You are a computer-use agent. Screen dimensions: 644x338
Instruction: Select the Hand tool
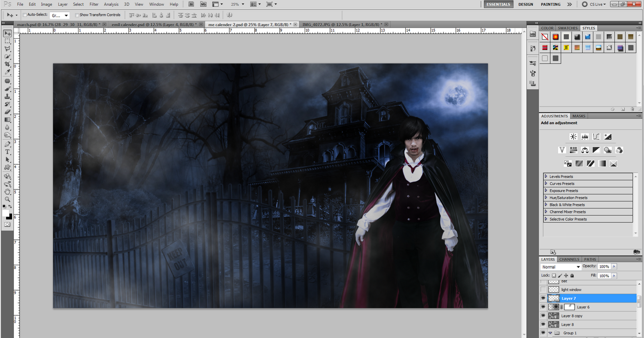(7, 192)
